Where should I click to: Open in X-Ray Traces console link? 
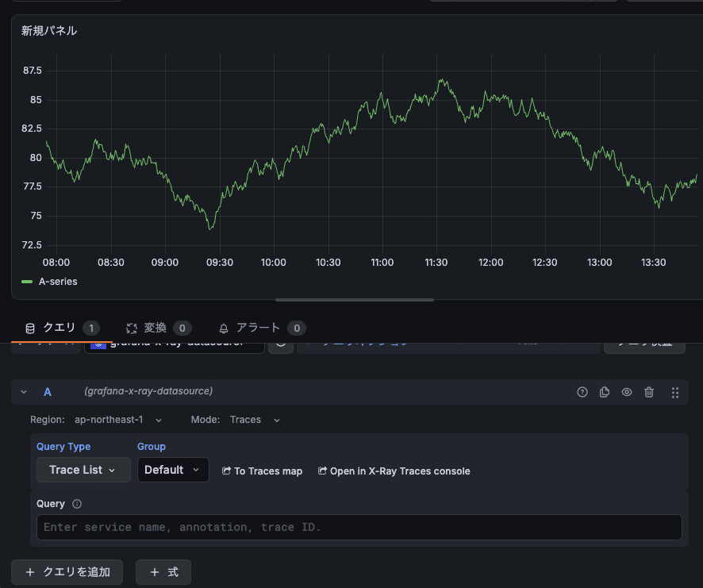pos(394,471)
